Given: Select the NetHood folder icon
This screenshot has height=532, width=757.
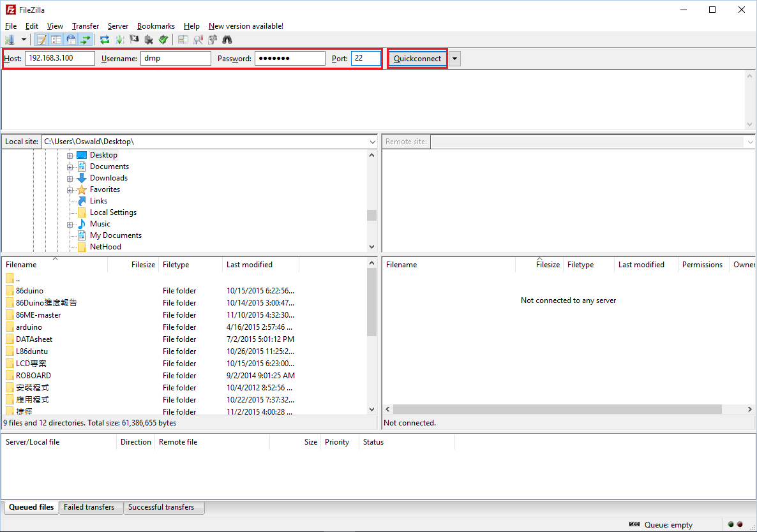Looking at the screenshot, I should 82,246.
